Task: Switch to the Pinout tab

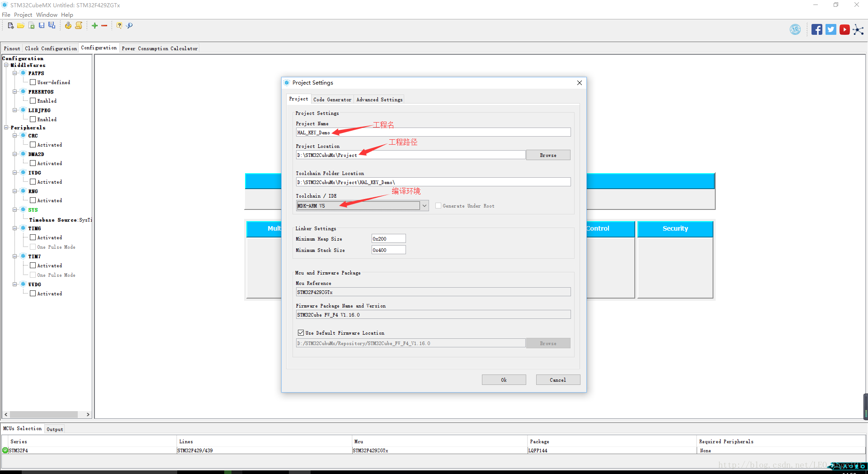Action: [x=12, y=48]
